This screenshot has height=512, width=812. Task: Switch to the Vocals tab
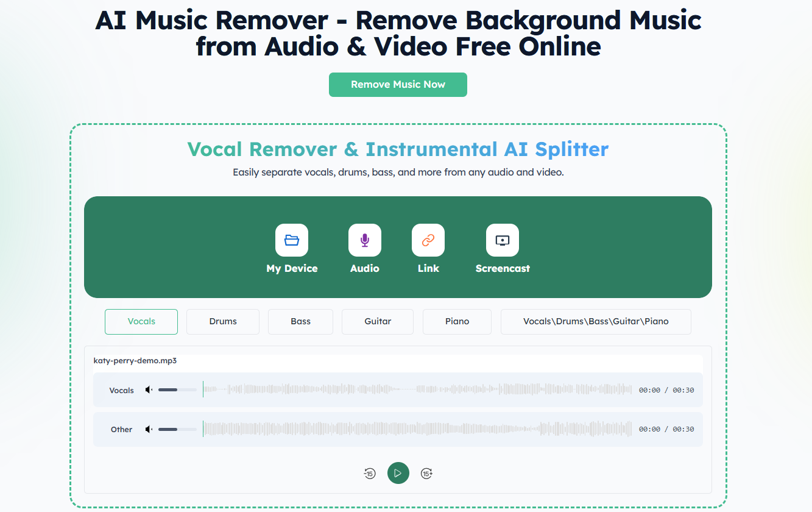[141, 321]
